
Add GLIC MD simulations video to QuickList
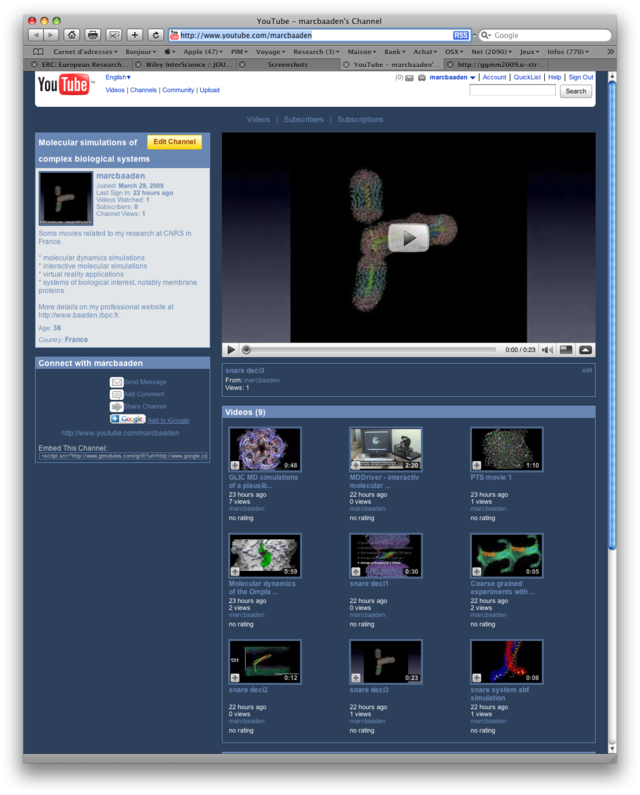tap(235, 465)
